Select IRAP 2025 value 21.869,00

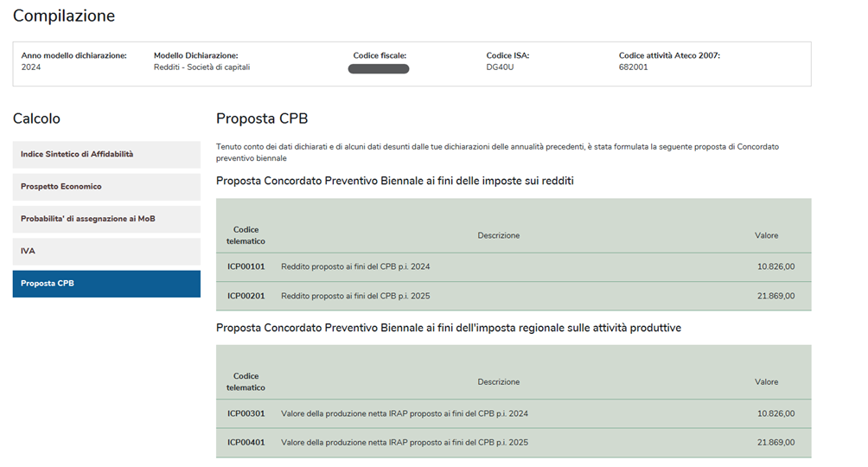[x=775, y=442]
